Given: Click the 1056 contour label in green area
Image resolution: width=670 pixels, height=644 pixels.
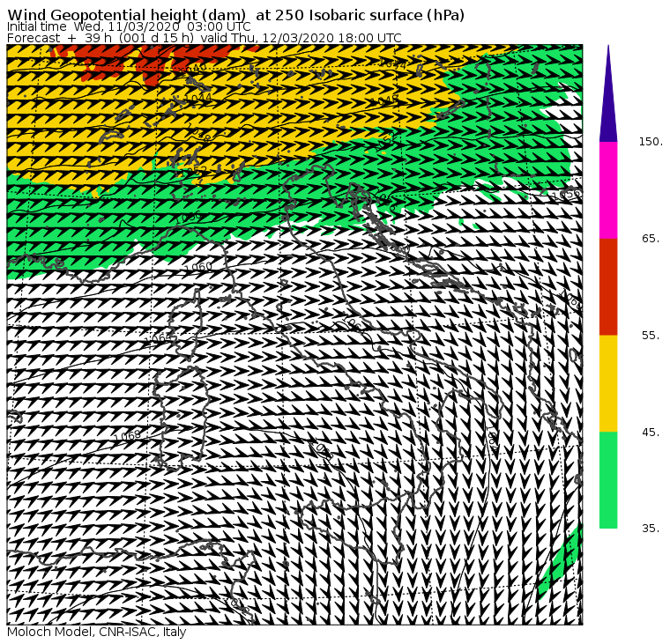Looking at the screenshot, I should 188,218.
